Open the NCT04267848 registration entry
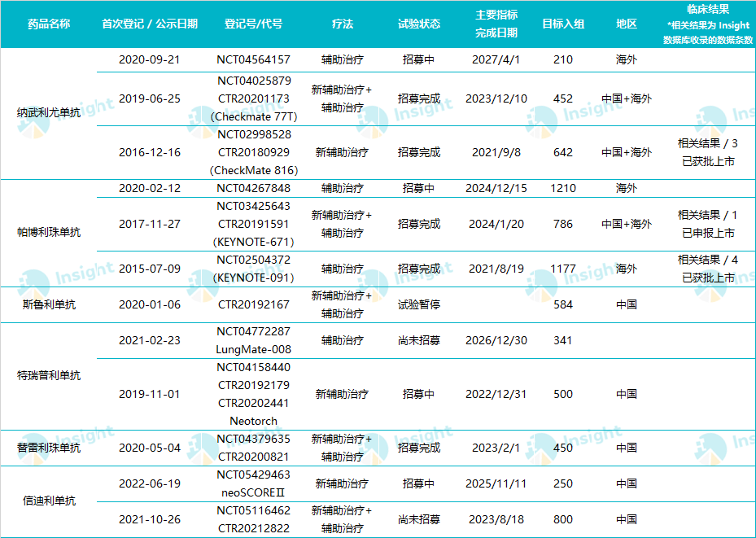 pos(253,189)
